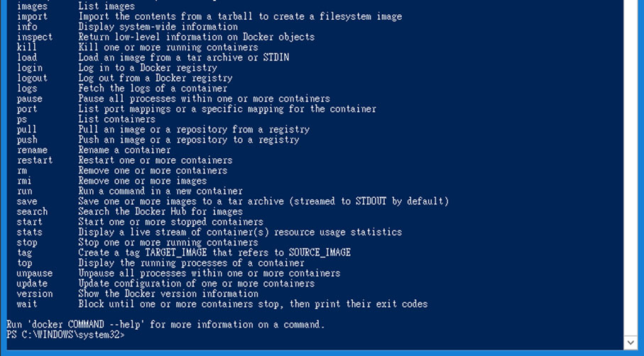This screenshot has height=356, width=644.
Task: Click the 'kill' command entry
Action: (27, 48)
